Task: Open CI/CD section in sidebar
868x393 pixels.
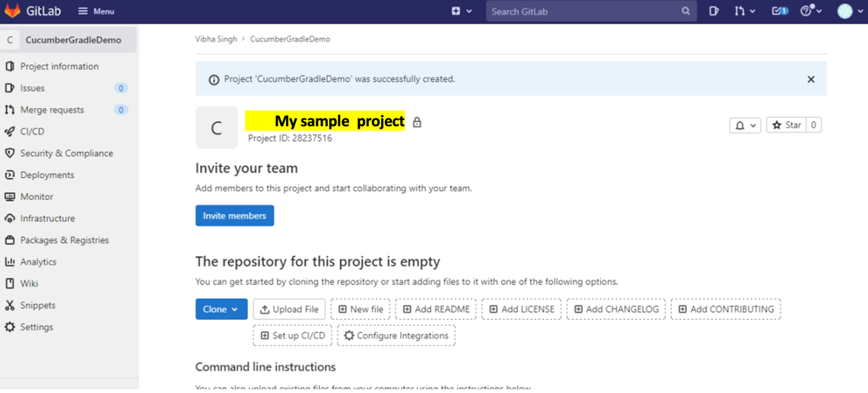Action: pos(32,132)
